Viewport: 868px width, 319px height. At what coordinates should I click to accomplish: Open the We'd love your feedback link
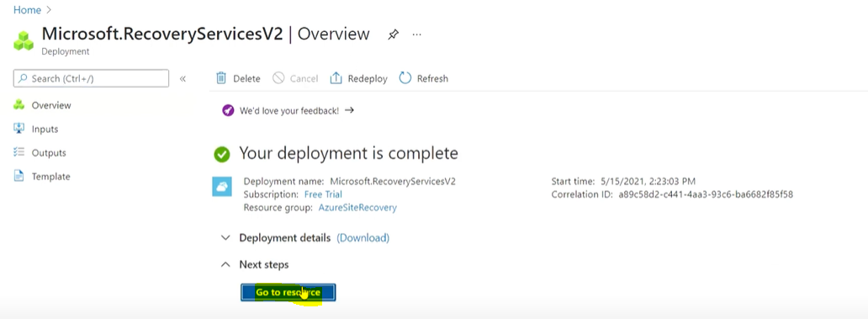coord(289,111)
